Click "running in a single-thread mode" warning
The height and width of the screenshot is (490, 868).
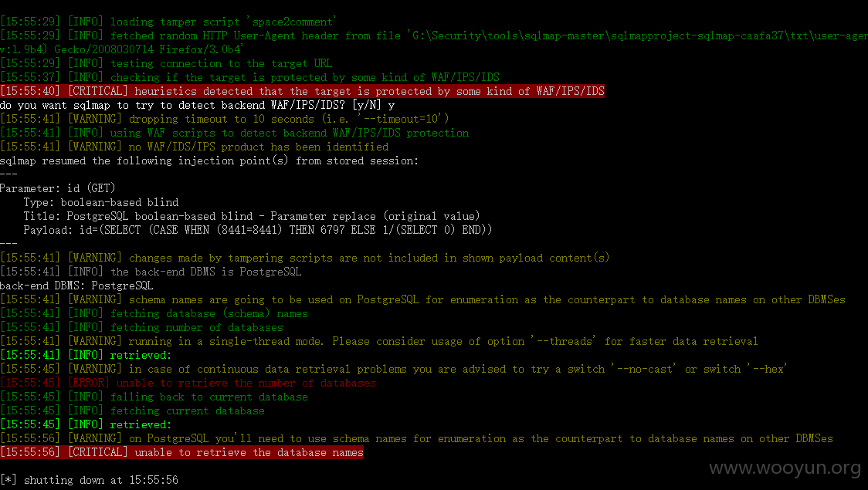(x=379, y=340)
